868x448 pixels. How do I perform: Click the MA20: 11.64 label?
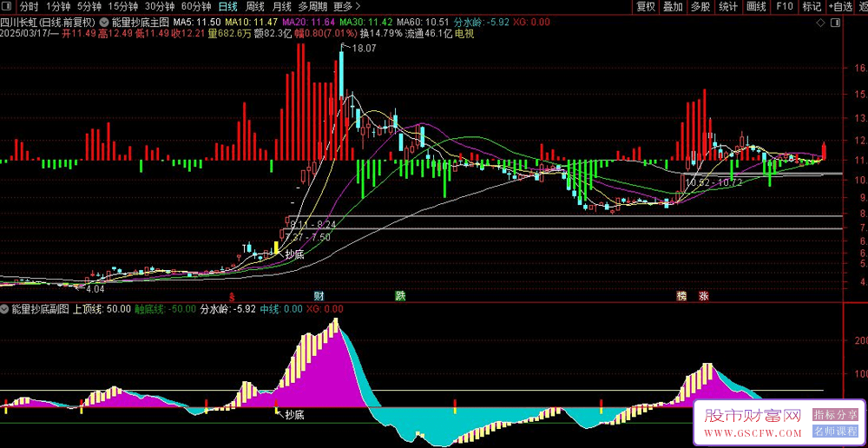308,23
